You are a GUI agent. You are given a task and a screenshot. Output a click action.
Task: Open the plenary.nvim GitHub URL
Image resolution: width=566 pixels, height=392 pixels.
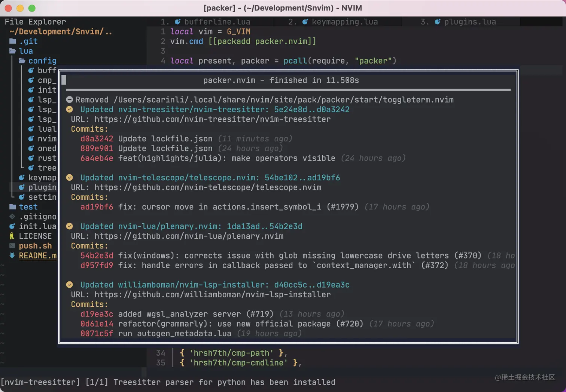[x=189, y=236]
